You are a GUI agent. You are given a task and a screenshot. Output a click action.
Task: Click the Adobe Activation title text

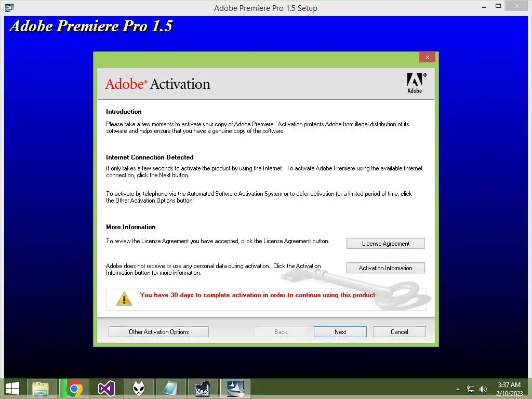(x=157, y=84)
